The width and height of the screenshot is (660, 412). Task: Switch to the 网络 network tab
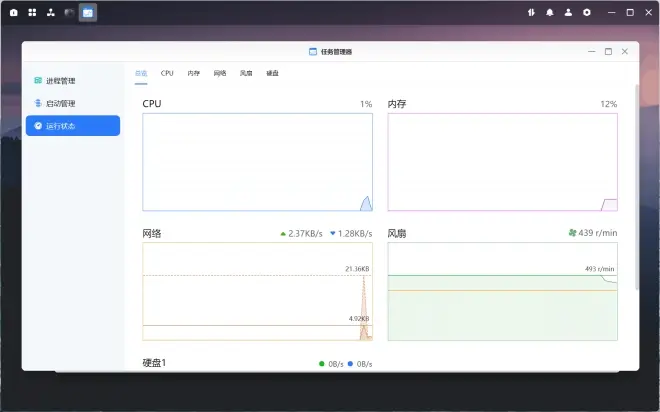tap(220, 73)
